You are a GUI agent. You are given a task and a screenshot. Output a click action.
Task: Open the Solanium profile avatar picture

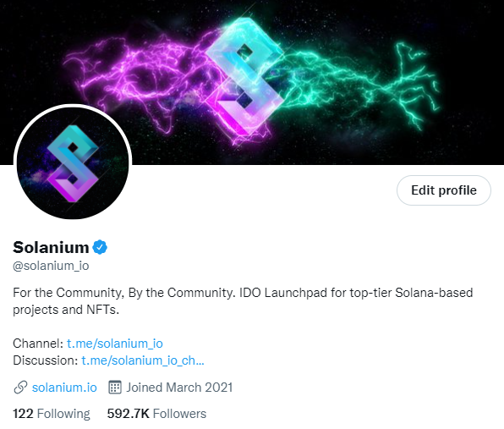(x=73, y=163)
